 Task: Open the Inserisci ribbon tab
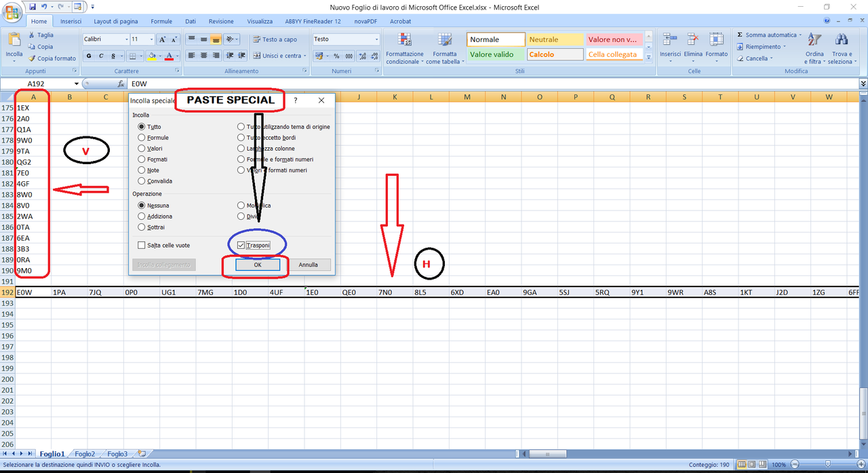pyautogui.click(x=71, y=21)
